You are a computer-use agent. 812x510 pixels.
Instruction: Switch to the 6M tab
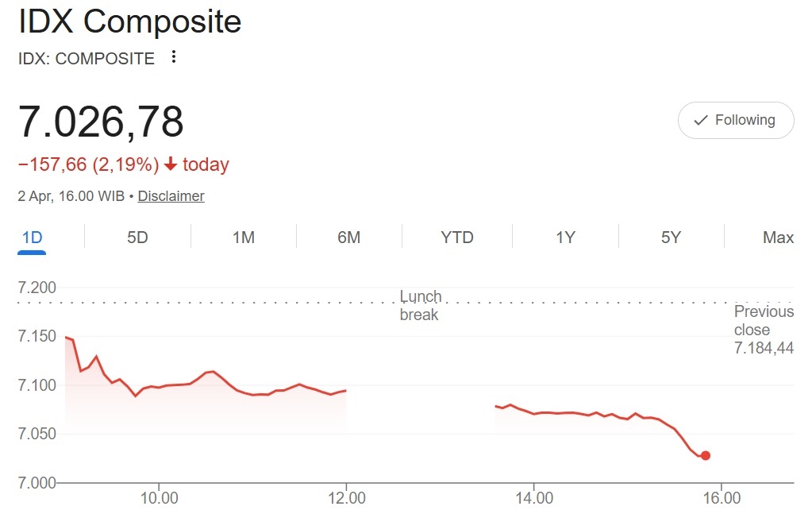[348, 237]
